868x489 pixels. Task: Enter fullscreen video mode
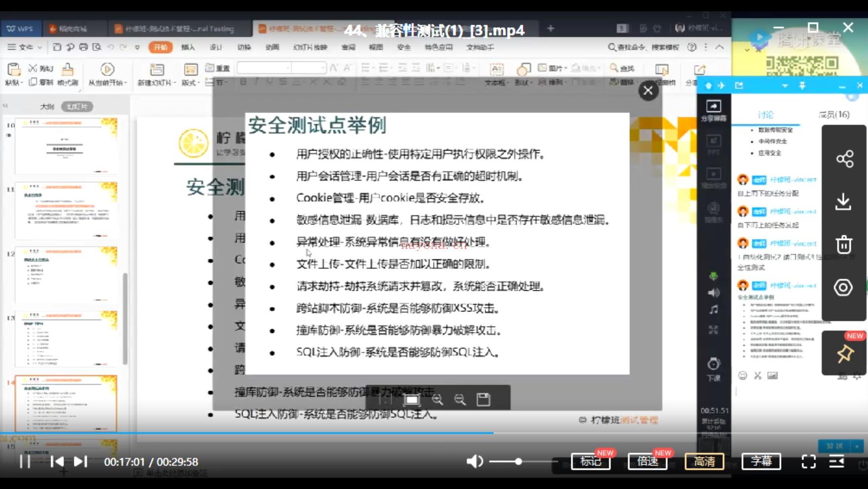808,461
